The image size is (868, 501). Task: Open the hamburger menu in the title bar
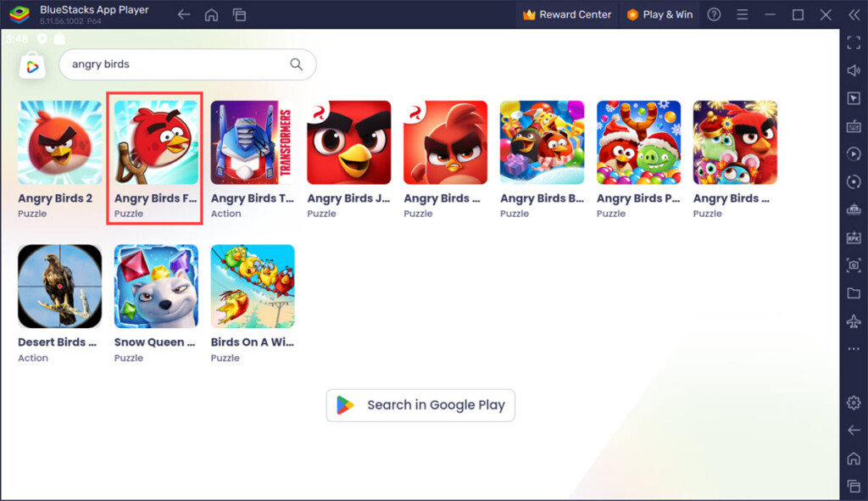click(743, 15)
